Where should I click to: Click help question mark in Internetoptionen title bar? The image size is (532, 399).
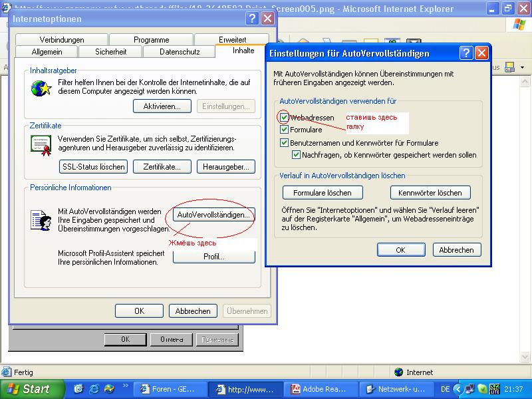(252, 19)
